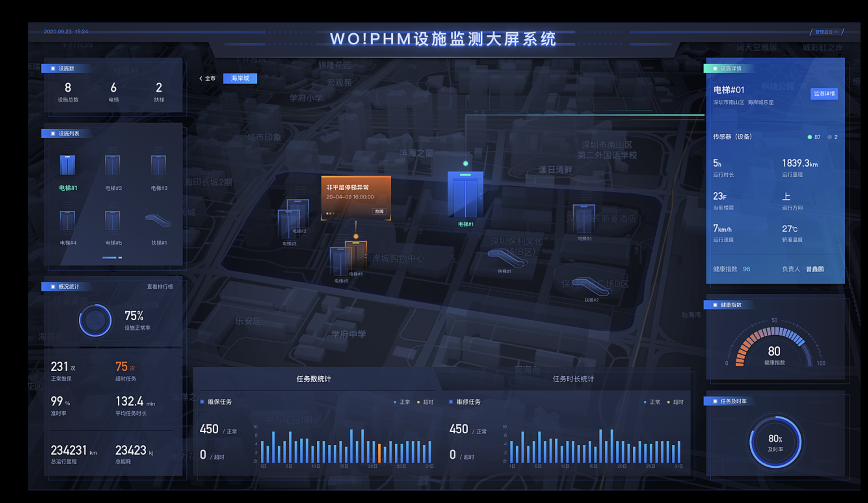Select 扶梯#1 escalator icon in facility list

click(x=158, y=221)
